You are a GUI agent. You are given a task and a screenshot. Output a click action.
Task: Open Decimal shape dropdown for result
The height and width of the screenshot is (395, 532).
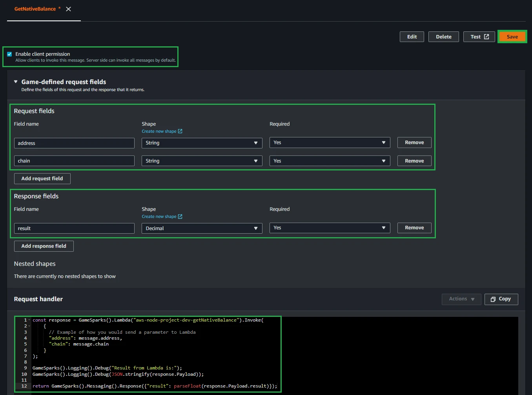click(x=202, y=229)
